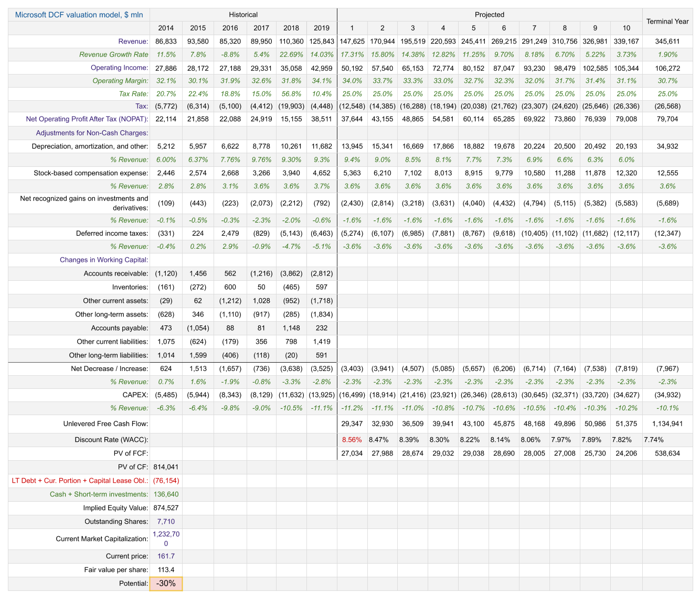Click the Terminal Year Unlevered Free Cash Flow 1,134,941
This screenshot has width=700, height=603.
tap(667, 424)
